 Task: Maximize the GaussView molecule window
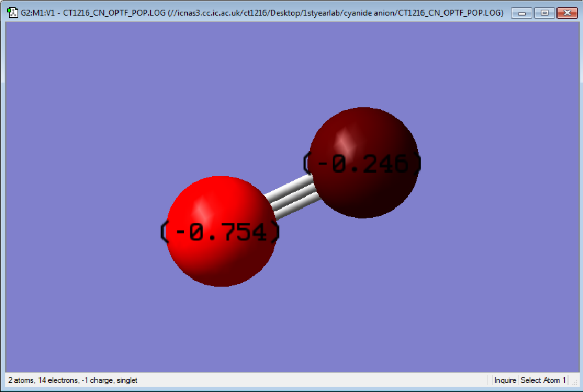click(x=545, y=13)
